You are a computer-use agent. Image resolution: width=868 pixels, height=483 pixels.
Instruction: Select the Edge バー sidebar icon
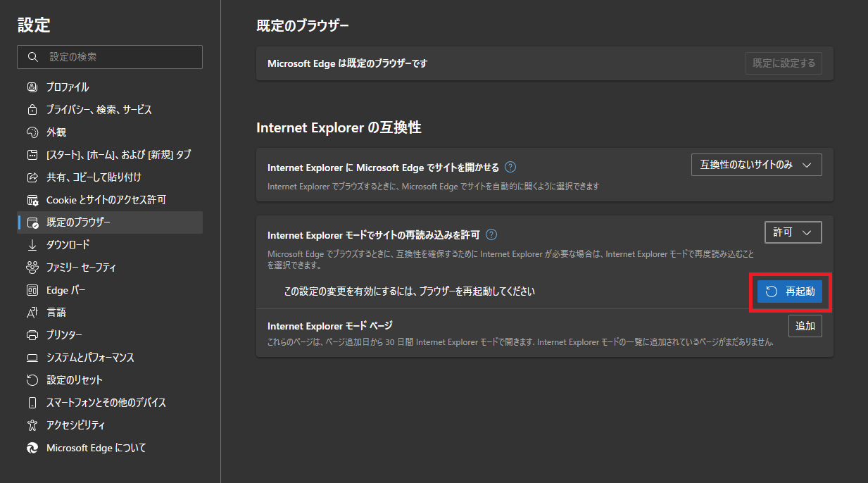tap(32, 290)
